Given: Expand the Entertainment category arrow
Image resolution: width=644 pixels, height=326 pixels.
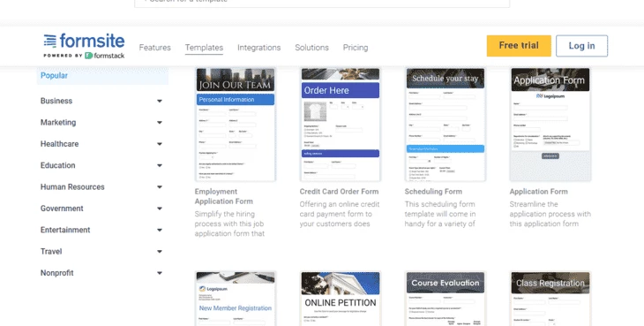Looking at the screenshot, I should click(160, 231).
